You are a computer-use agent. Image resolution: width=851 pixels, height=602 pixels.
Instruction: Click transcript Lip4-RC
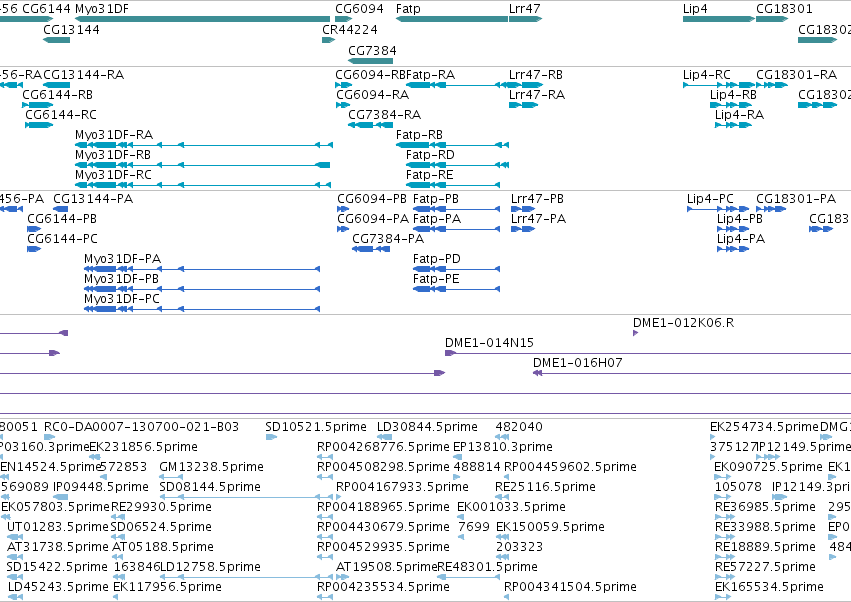tap(719, 85)
